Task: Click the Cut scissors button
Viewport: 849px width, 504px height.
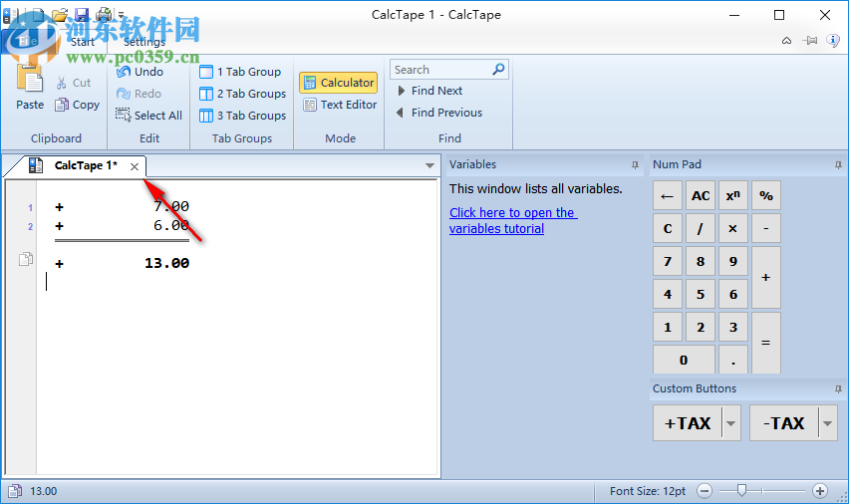Action: pyautogui.click(x=74, y=83)
